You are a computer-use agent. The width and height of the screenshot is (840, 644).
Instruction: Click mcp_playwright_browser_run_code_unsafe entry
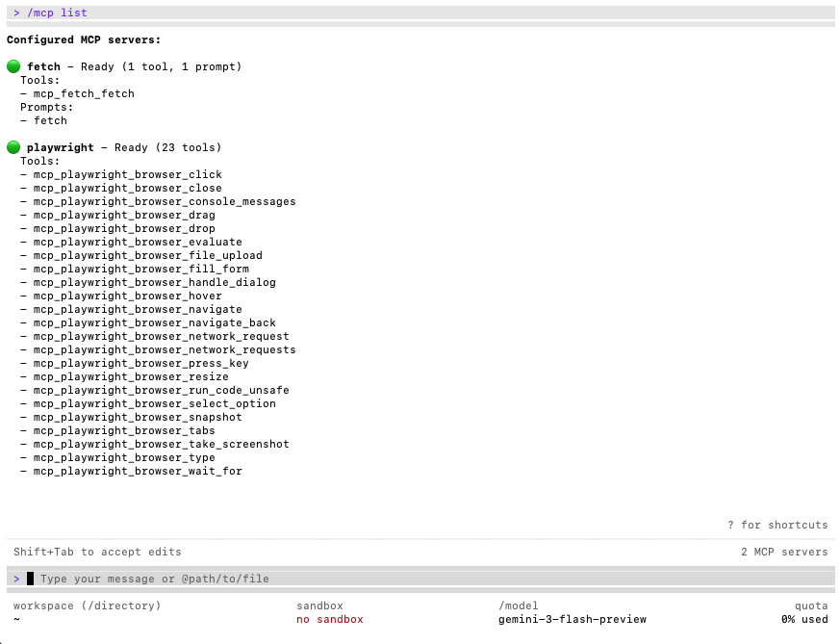pos(162,390)
